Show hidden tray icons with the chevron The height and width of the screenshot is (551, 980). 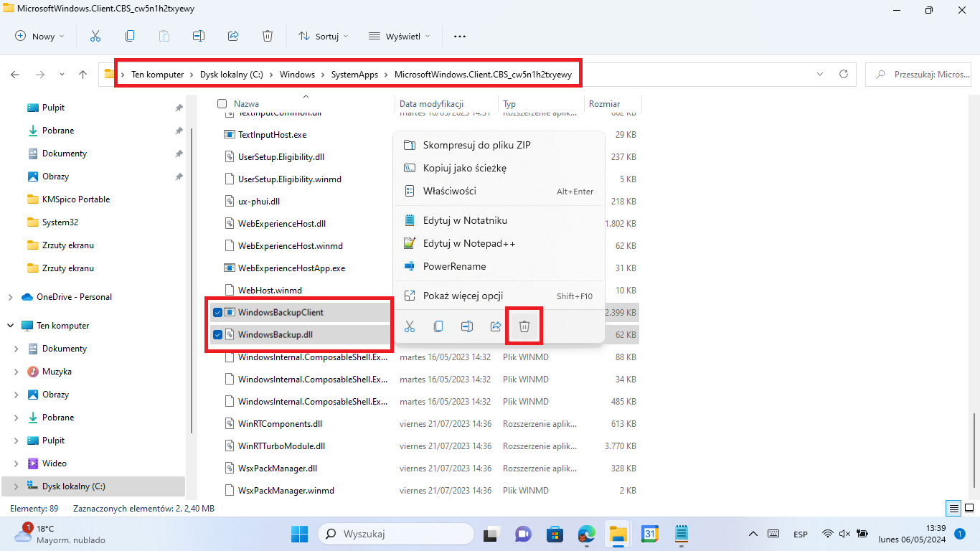click(x=753, y=534)
